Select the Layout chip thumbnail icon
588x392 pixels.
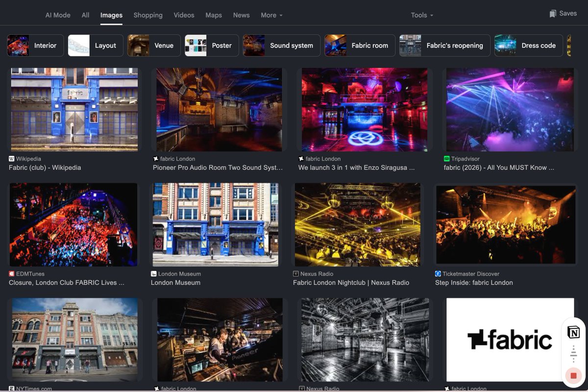(x=79, y=46)
